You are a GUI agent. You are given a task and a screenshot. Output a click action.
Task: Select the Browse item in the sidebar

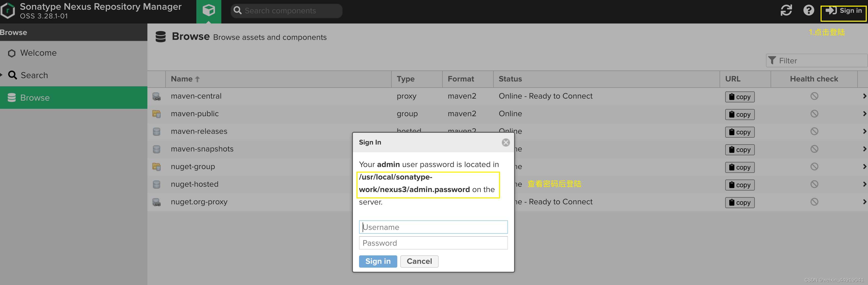point(35,98)
